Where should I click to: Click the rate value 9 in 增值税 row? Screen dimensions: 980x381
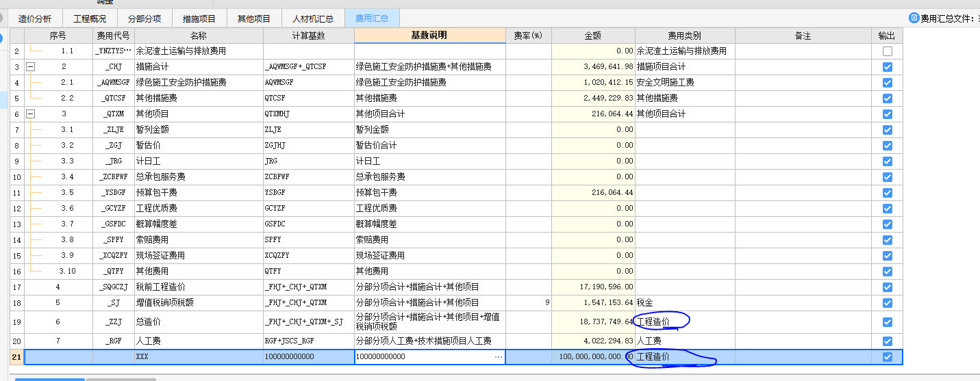(x=529, y=303)
